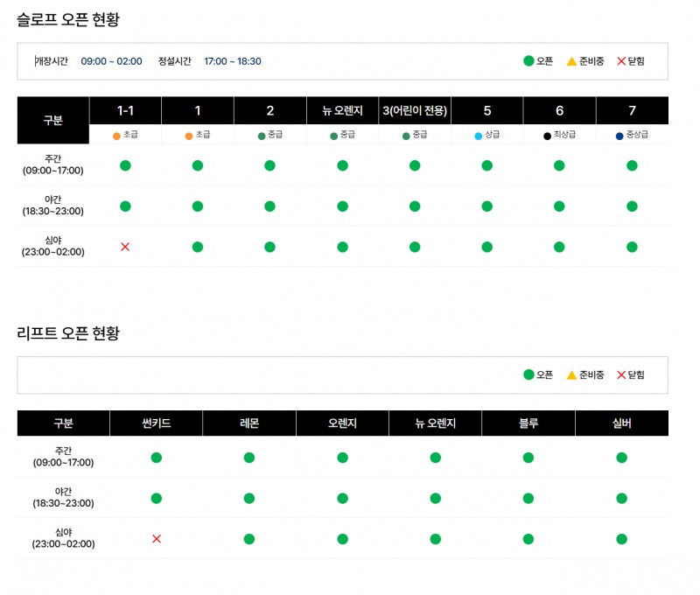Screen dimensions: 700x595
Task: Click slope 7 심야 green status circle
Action: point(632,247)
